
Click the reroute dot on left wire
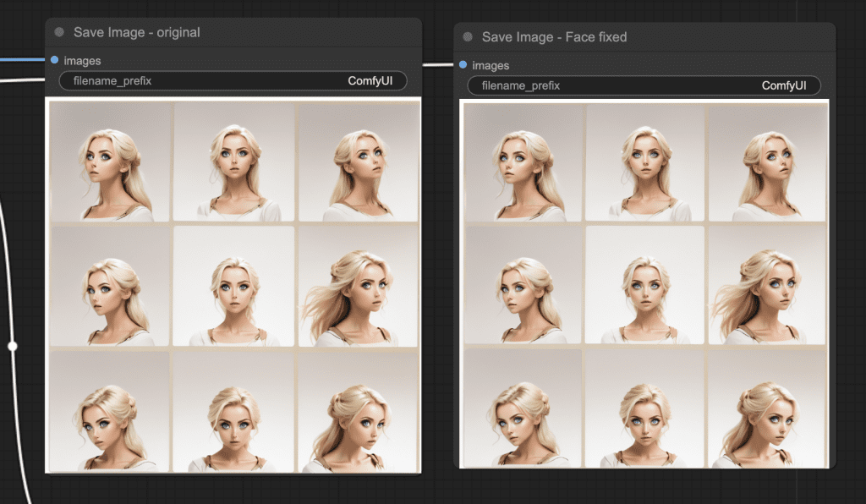[12, 346]
